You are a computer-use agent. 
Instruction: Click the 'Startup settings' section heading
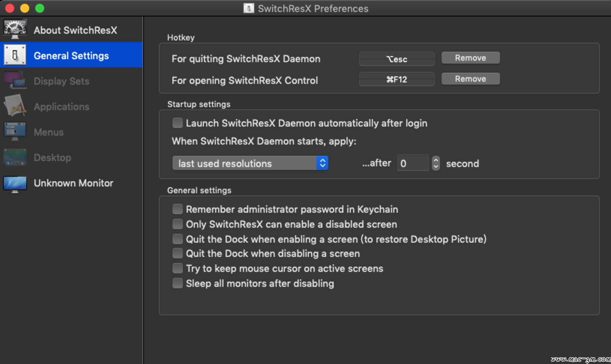(x=199, y=104)
